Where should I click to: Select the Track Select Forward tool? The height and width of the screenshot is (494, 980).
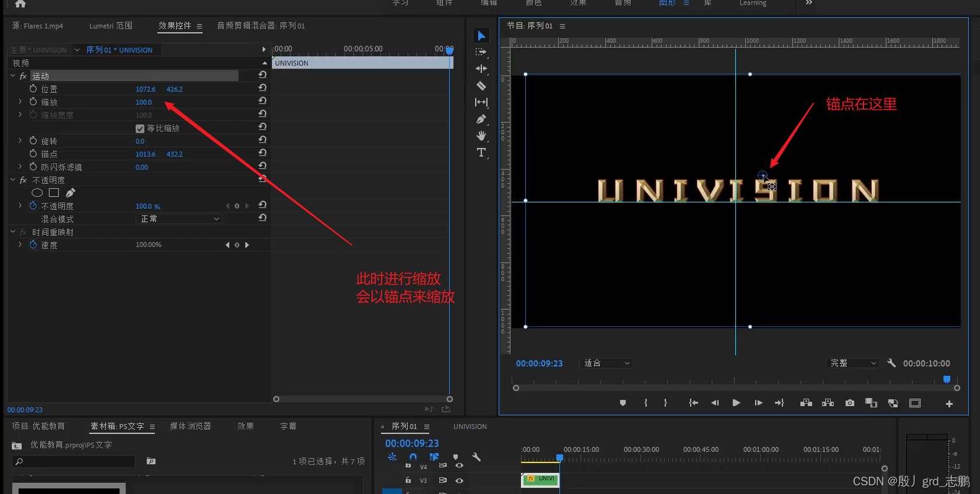pyautogui.click(x=481, y=52)
